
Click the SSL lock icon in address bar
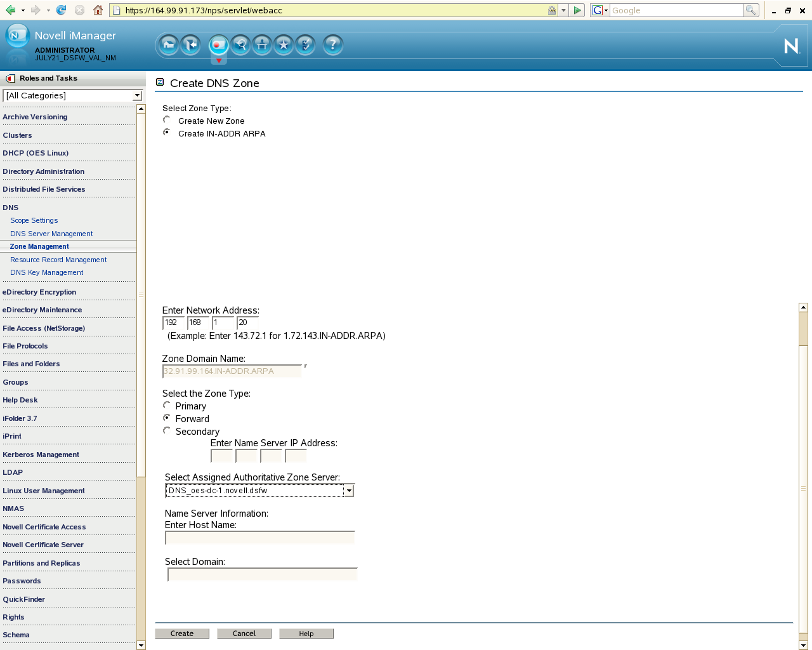click(552, 10)
